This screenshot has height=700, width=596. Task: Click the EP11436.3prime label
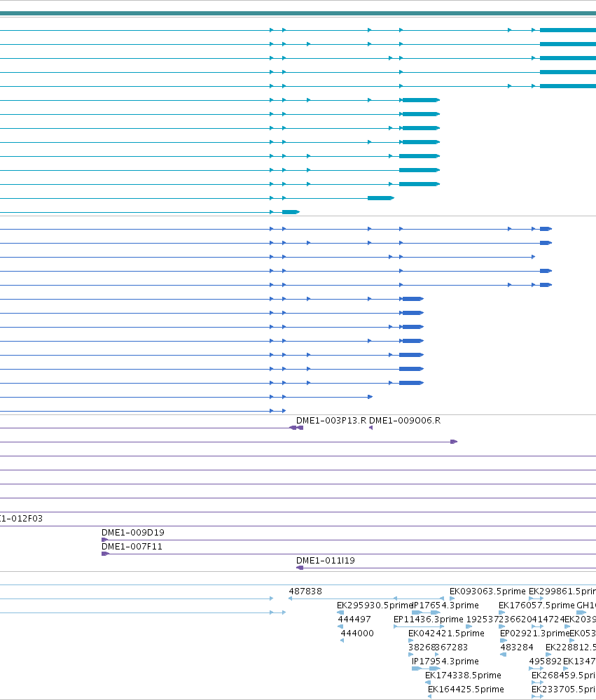pos(429,619)
